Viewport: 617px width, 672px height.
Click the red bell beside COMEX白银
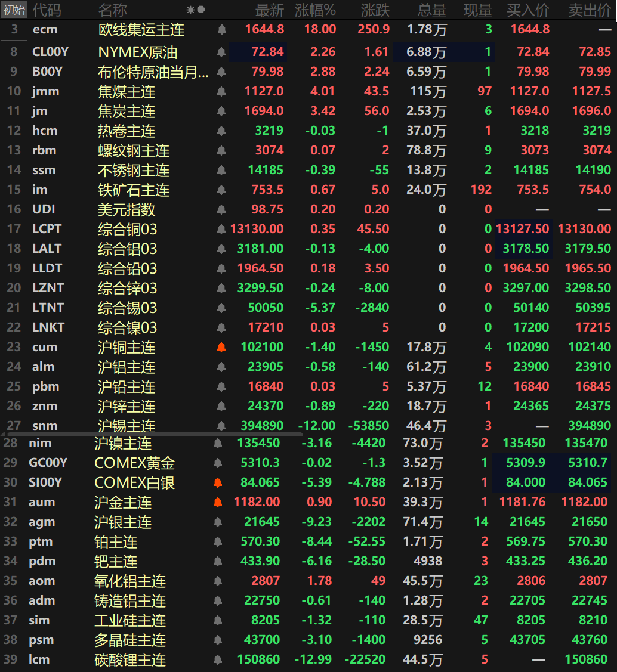coord(218,482)
